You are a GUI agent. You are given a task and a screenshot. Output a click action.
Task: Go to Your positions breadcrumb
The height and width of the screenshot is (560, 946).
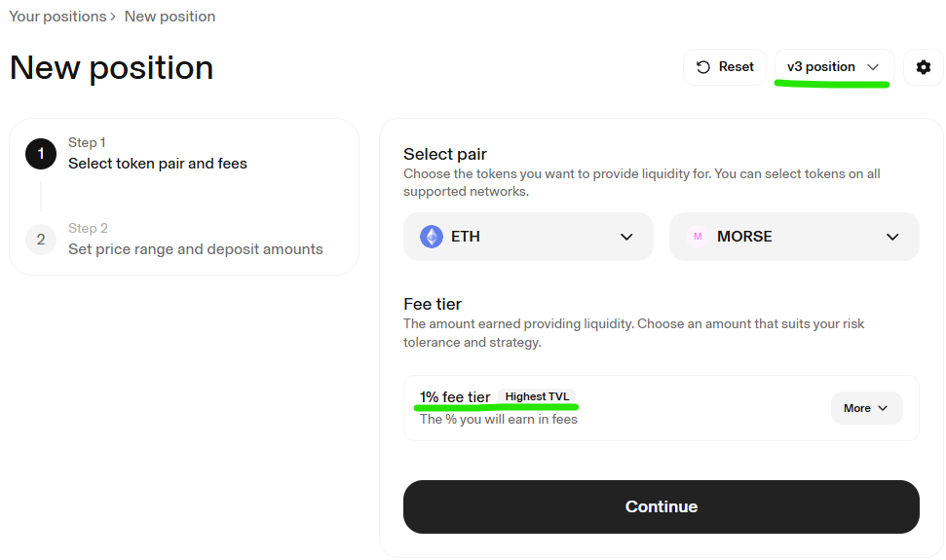[x=57, y=17]
